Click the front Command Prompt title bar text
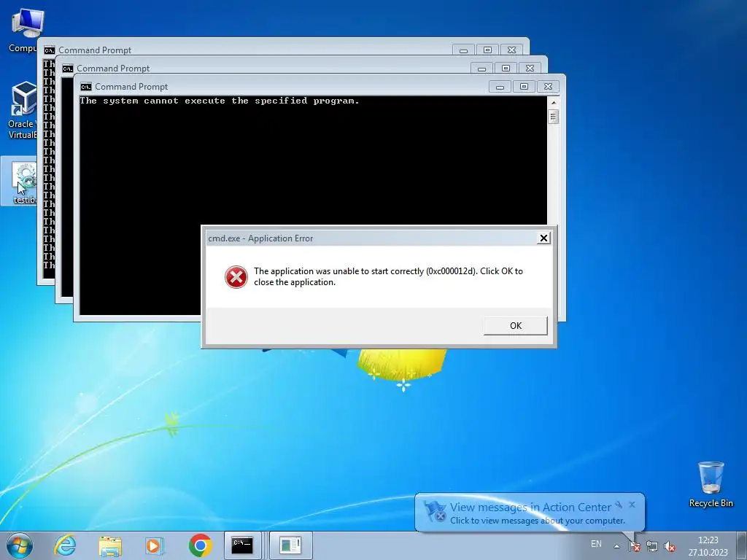This screenshot has width=747, height=560. pos(131,87)
